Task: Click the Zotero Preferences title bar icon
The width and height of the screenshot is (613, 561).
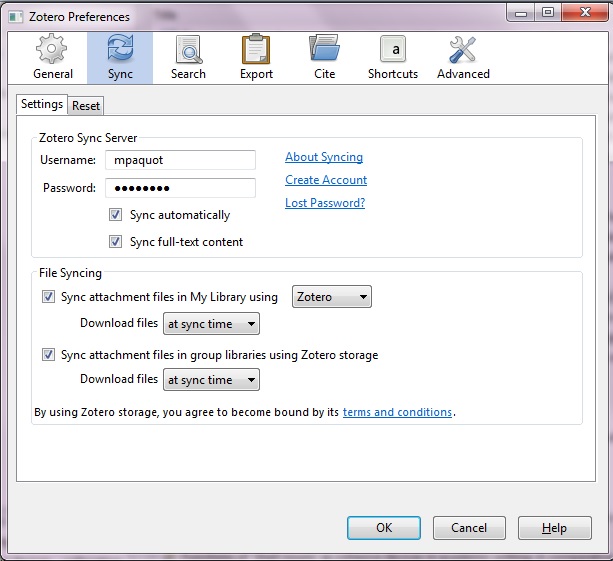Action: (x=16, y=17)
